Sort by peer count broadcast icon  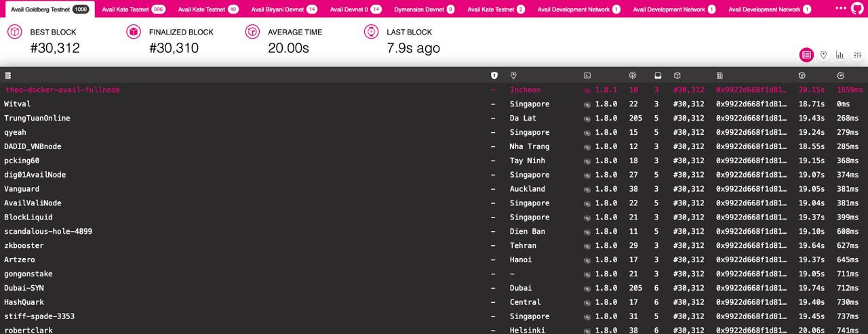point(633,75)
